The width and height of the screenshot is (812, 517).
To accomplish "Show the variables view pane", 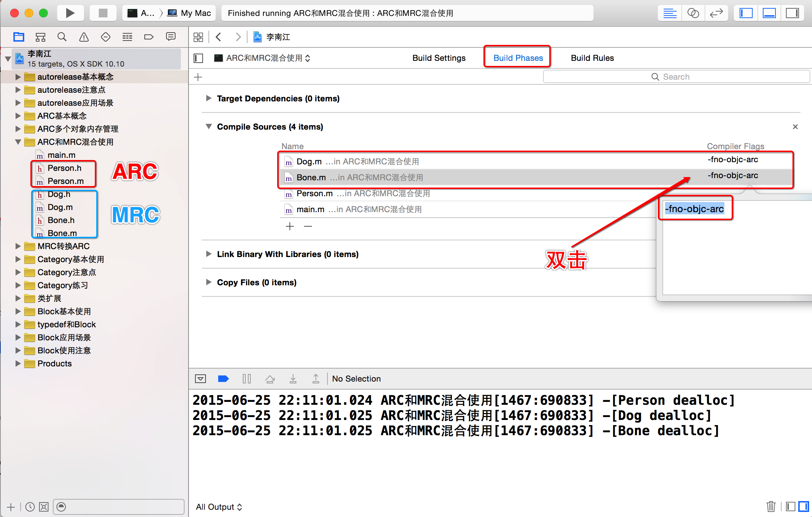I will [791, 506].
